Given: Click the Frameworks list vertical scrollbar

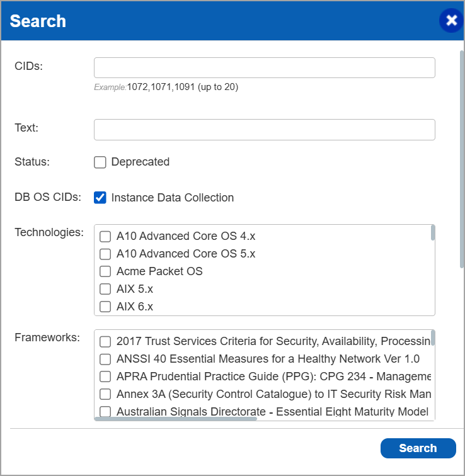Looking at the screenshot, I should [x=433, y=338].
